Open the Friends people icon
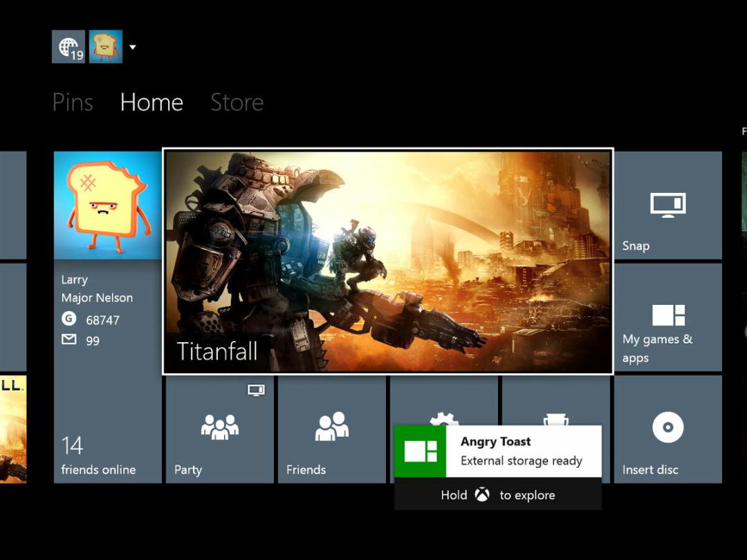Screen dimensions: 747x560 pyautogui.click(x=331, y=426)
